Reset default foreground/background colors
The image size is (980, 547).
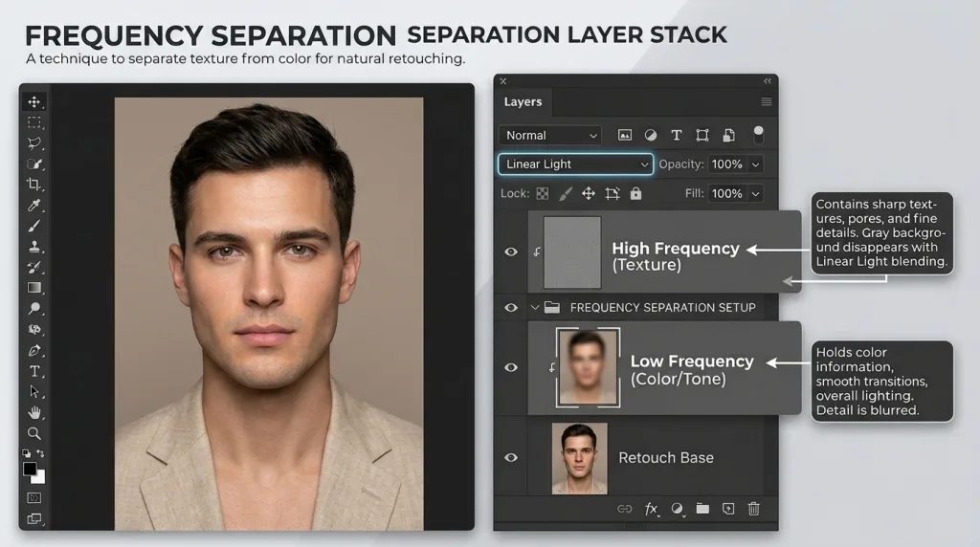click(x=26, y=453)
